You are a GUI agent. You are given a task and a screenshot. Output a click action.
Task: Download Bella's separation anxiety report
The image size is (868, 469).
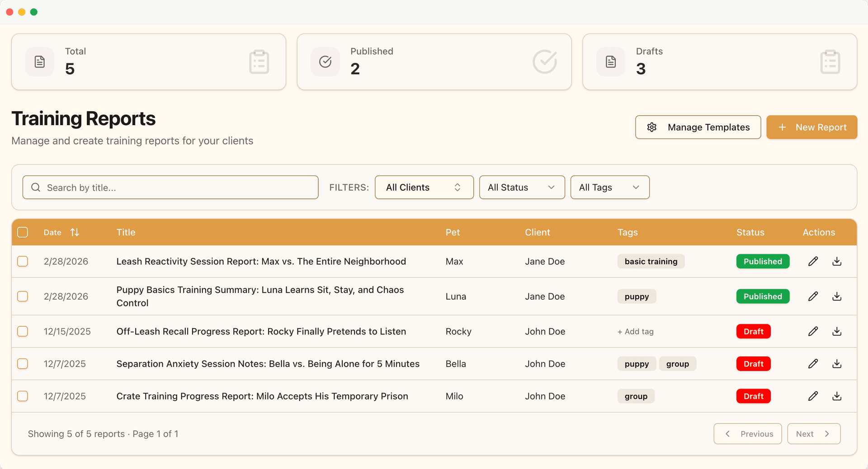(x=837, y=364)
